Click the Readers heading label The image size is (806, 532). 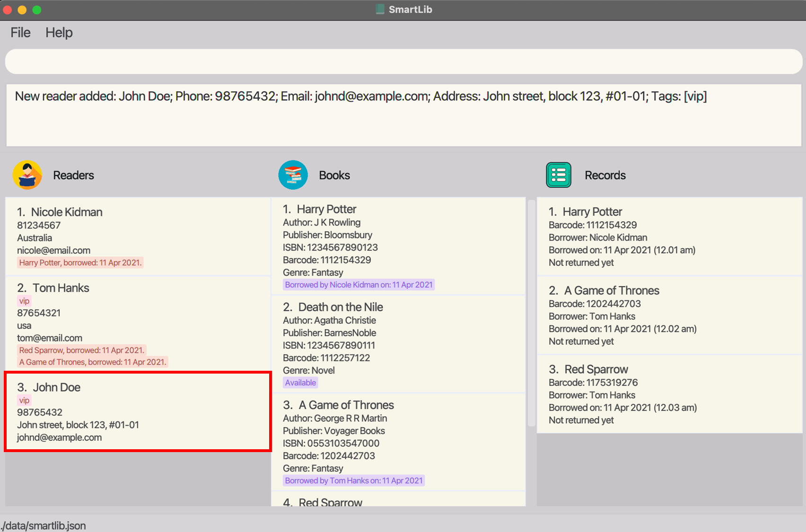(73, 175)
